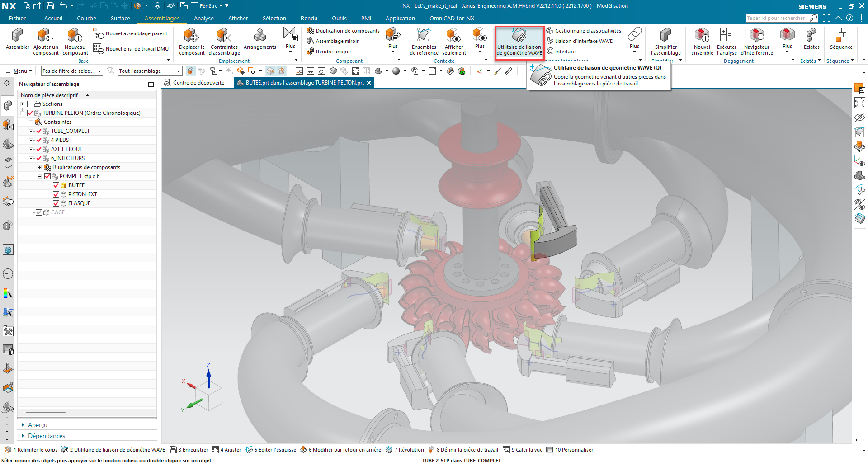Click the microphone icon in title bar
Image resolution: width=868 pixels, height=466 pixels.
click(x=157, y=6)
